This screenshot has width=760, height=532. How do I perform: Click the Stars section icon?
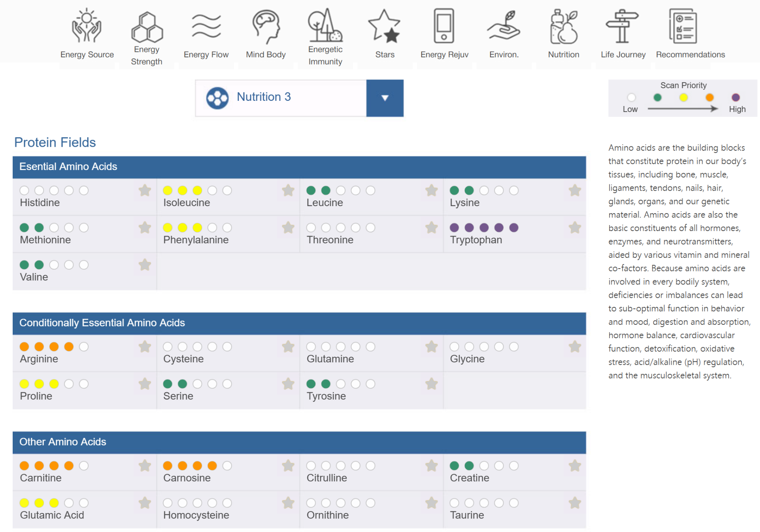tap(384, 26)
